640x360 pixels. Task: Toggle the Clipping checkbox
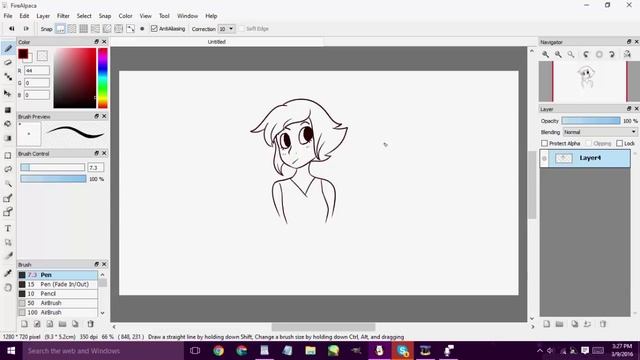point(589,143)
